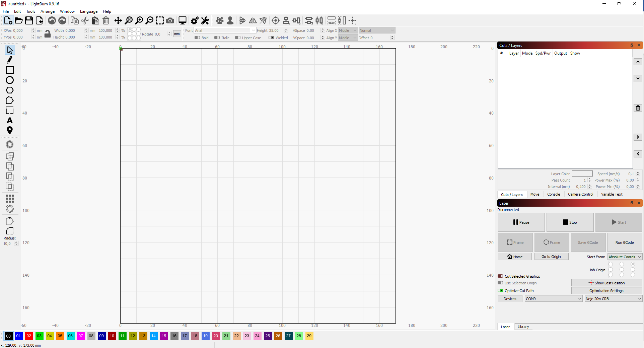Click the Run GCode button

click(624, 242)
